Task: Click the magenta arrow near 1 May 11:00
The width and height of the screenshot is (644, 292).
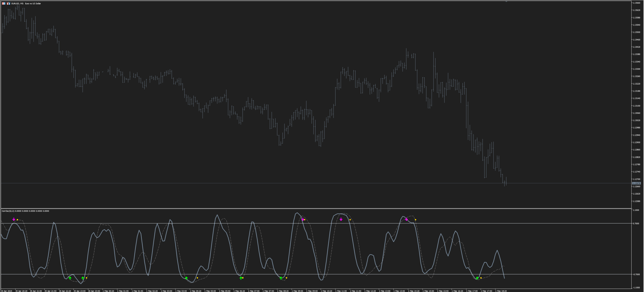Action: 341,219
